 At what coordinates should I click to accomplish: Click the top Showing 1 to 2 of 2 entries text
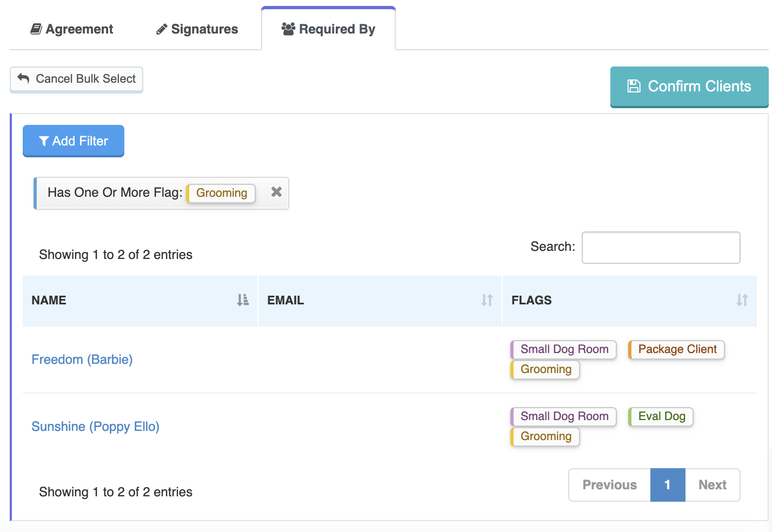pos(116,255)
